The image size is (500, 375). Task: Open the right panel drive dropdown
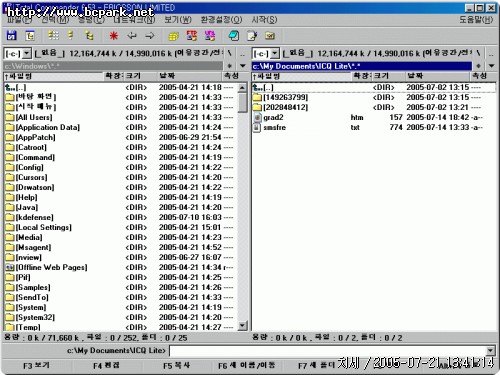point(274,53)
